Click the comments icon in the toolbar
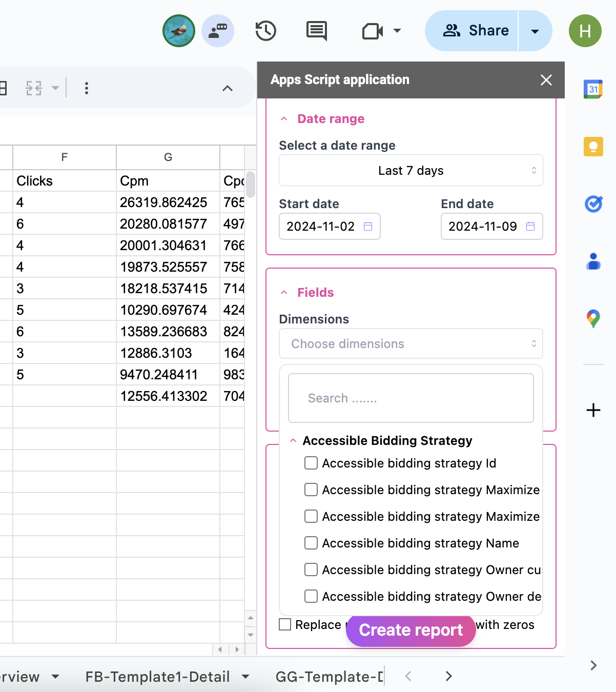 pos(316,31)
